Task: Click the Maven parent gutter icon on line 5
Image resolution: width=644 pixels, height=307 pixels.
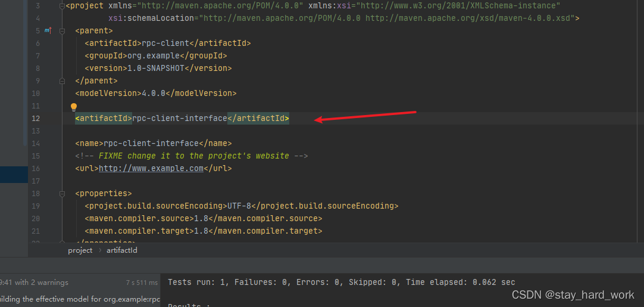Action: point(48,30)
